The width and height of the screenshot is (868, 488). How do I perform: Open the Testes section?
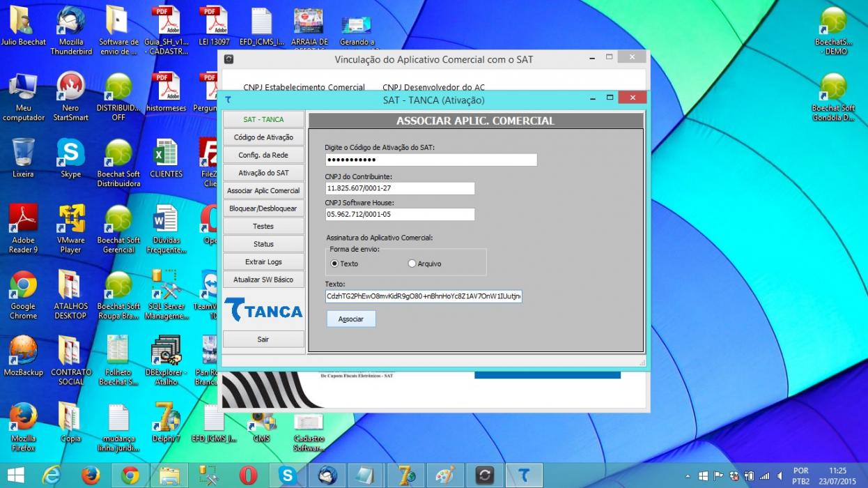(x=263, y=226)
